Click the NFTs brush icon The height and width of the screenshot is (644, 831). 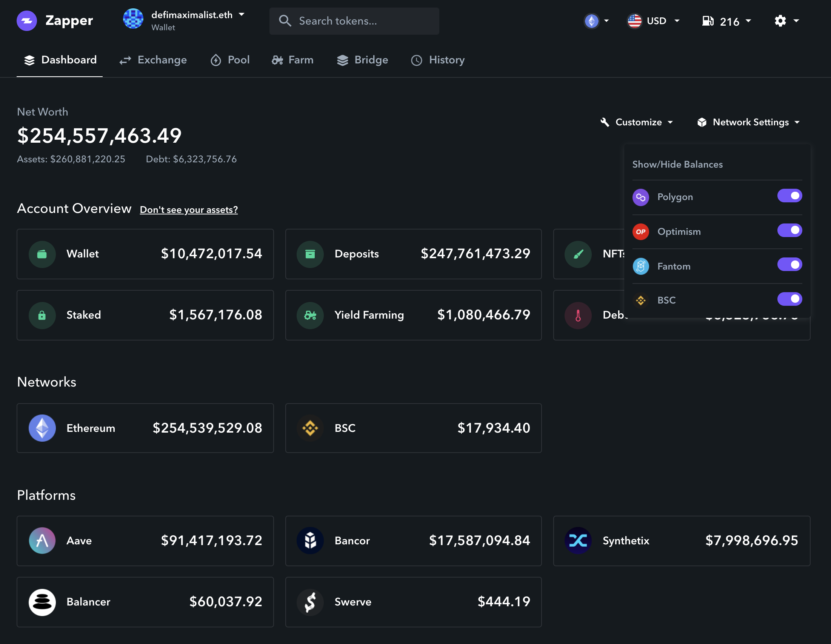[x=578, y=254]
